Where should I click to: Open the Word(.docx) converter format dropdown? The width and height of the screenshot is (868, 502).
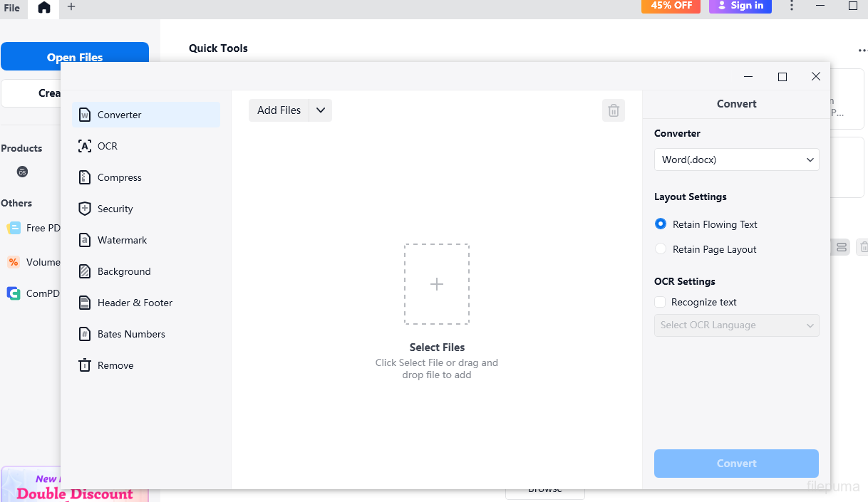pyautogui.click(x=736, y=160)
